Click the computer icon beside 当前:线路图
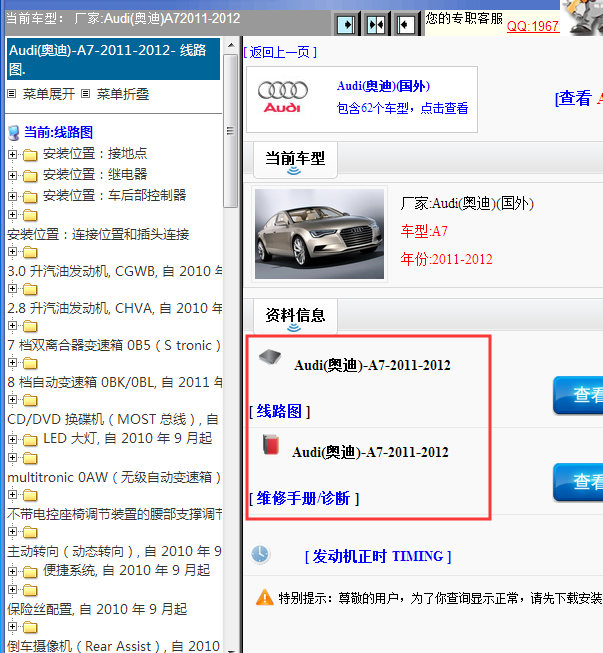603x653 pixels. point(14,133)
